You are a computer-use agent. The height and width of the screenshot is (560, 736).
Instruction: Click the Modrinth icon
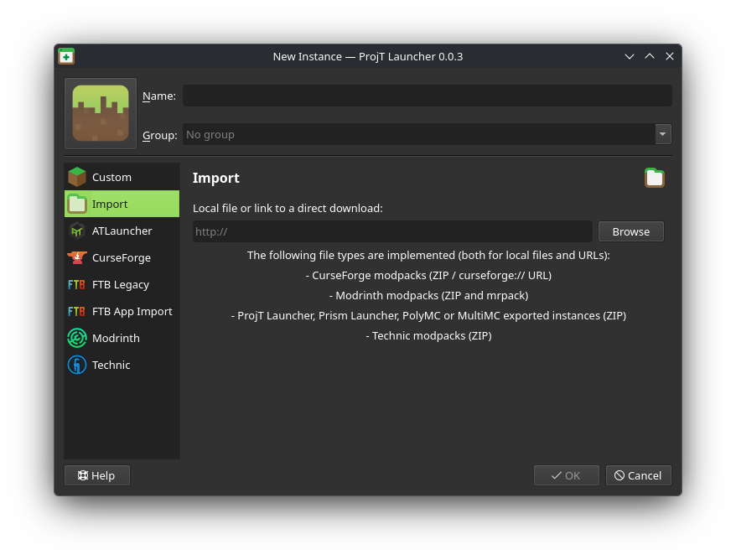click(x=78, y=338)
